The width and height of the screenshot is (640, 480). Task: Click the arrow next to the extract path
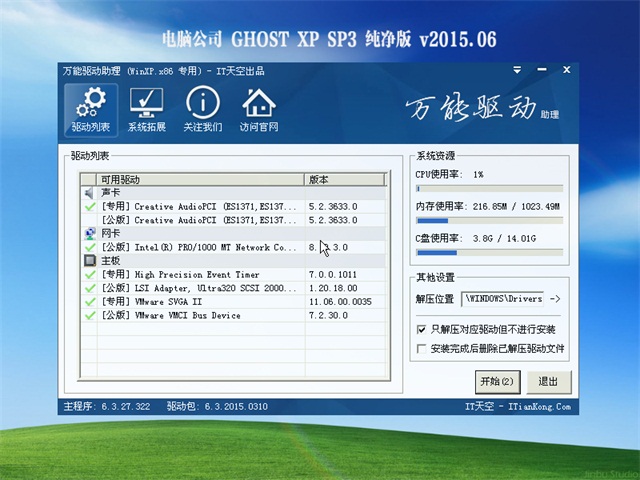coord(556,298)
